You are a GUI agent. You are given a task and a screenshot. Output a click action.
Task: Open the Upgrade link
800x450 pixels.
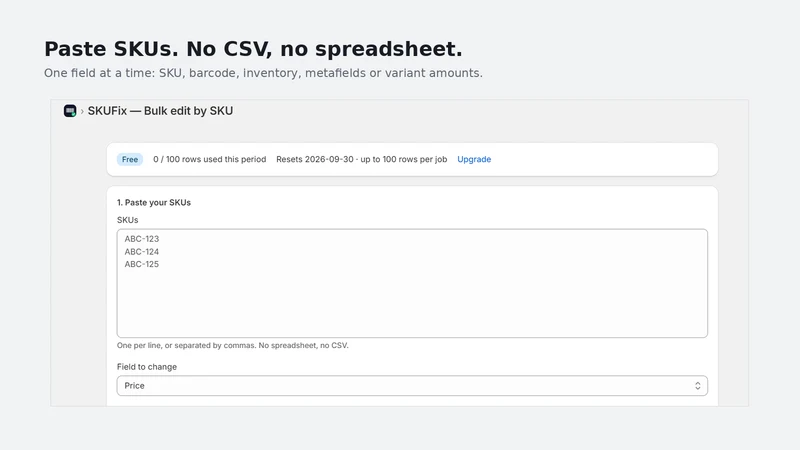click(x=474, y=159)
